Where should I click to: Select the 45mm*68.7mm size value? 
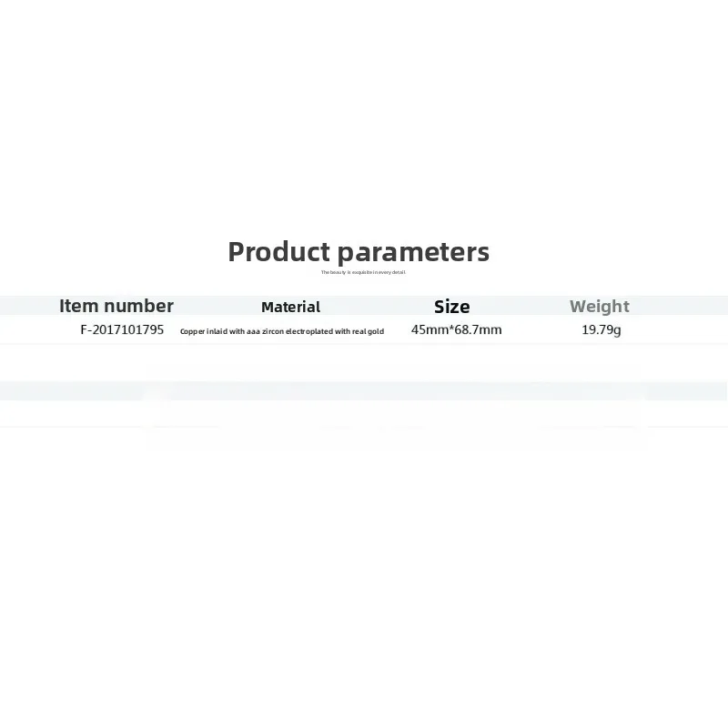click(x=457, y=329)
